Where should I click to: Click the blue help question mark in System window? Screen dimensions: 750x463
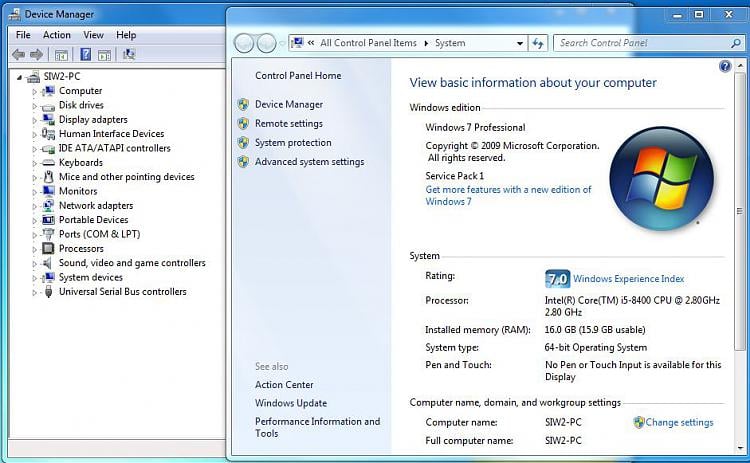click(725, 66)
